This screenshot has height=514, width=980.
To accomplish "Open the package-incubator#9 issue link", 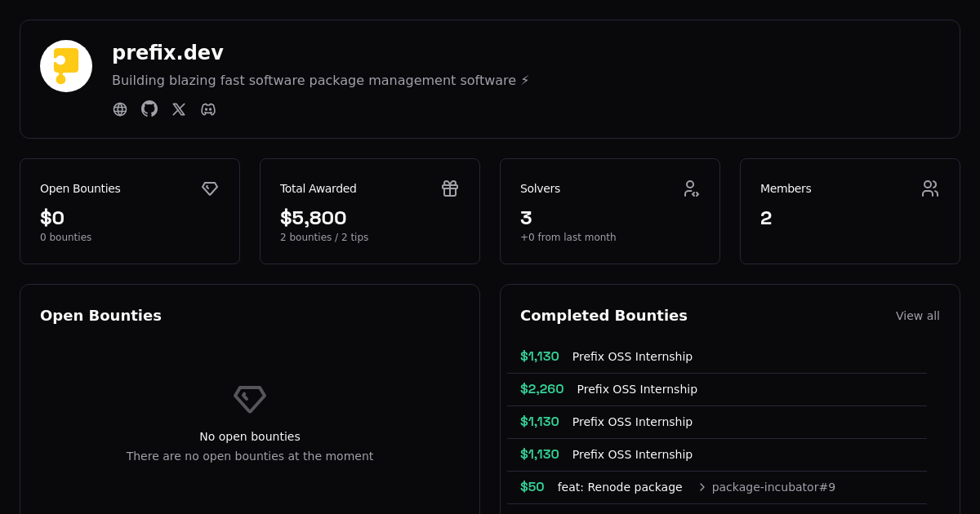I will 773,487.
